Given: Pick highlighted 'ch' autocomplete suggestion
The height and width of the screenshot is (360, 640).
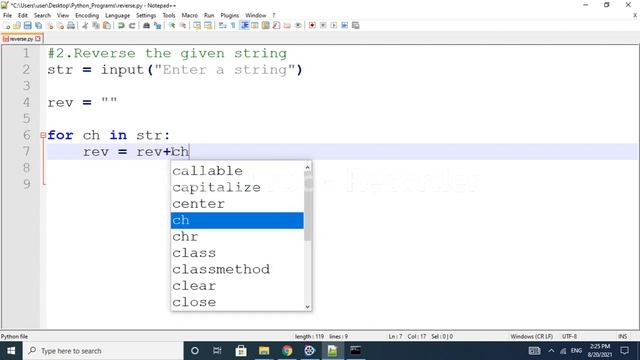Looking at the screenshot, I should 237,220.
